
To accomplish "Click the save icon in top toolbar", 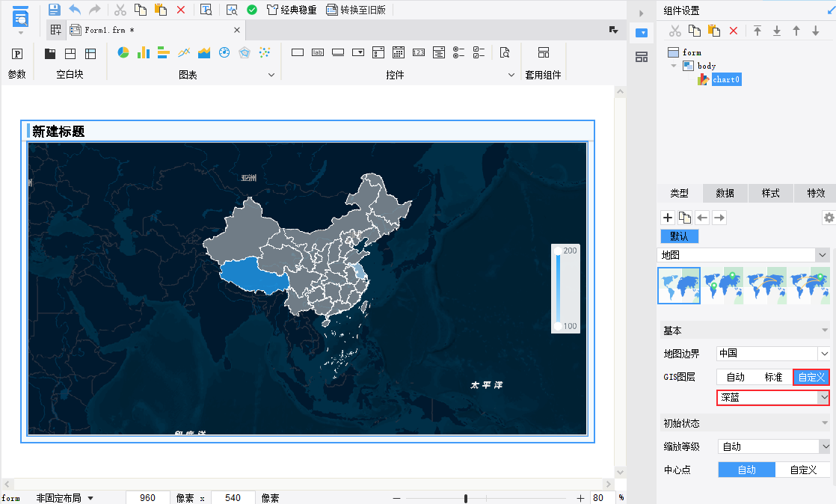I will point(54,10).
